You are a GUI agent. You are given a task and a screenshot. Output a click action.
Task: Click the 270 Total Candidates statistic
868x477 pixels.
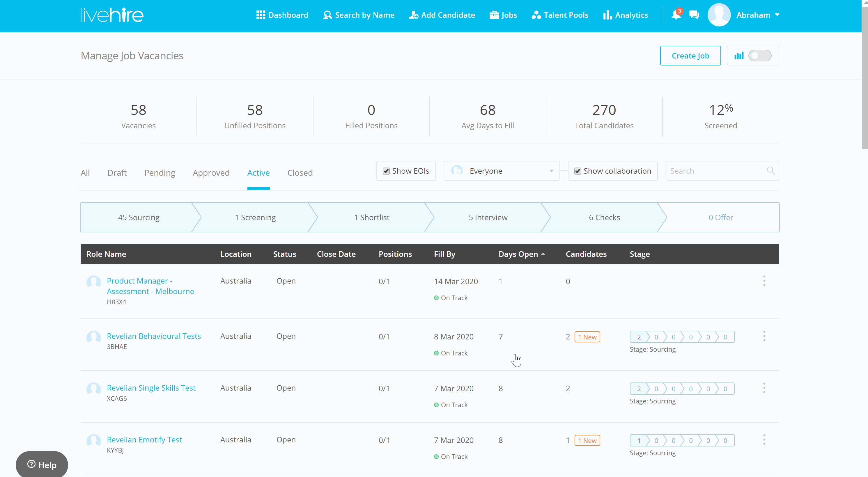pos(604,116)
